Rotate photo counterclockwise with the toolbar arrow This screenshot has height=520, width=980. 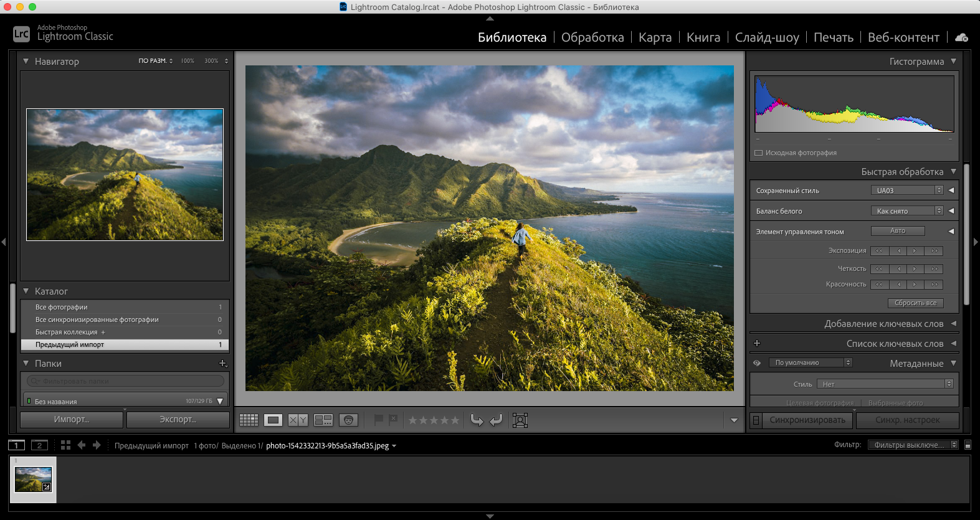coord(477,420)
